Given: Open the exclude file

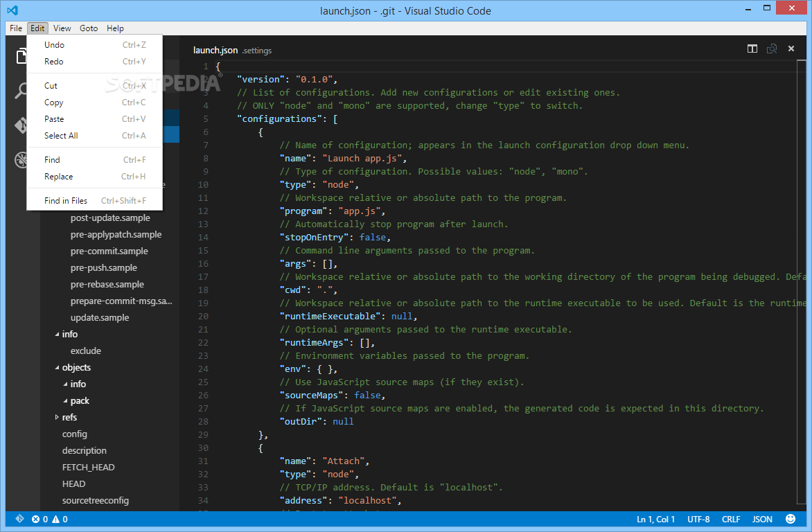Looking at the screenshot, I should [85, 351].
